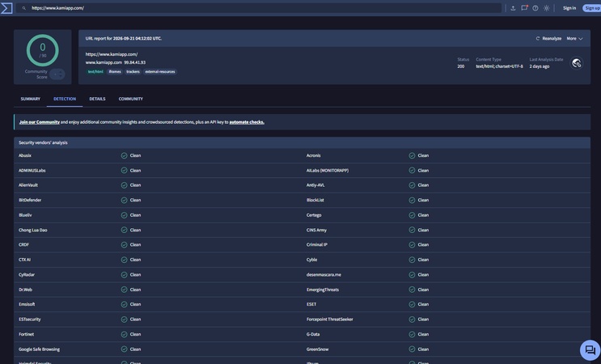601x364 pixels.
Task: Click the Abusix clean checkmark icon
Action: 125,155
